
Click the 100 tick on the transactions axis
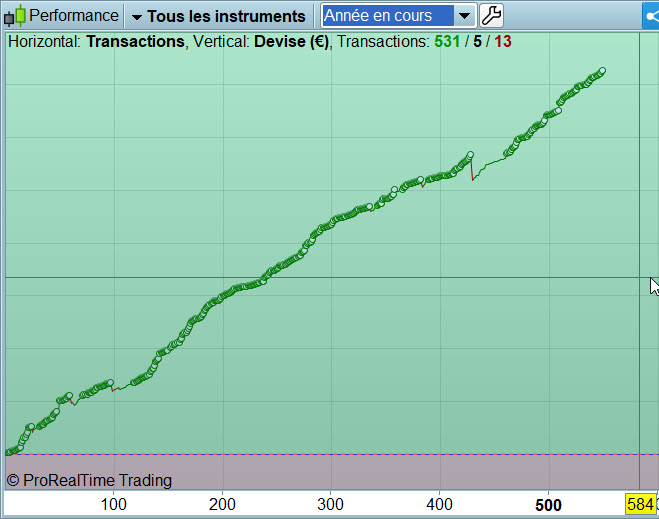pyautogui.click(x=113, y=504)
